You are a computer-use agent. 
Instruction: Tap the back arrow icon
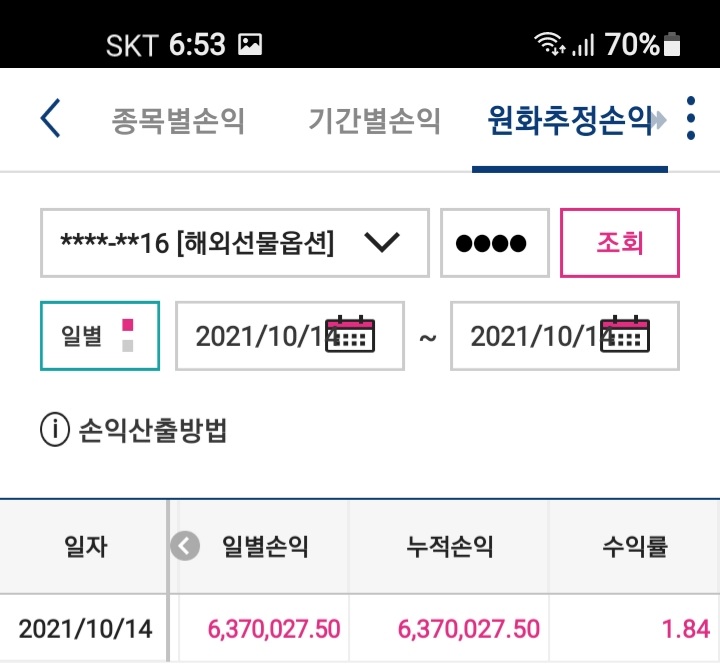pos(51,118)
